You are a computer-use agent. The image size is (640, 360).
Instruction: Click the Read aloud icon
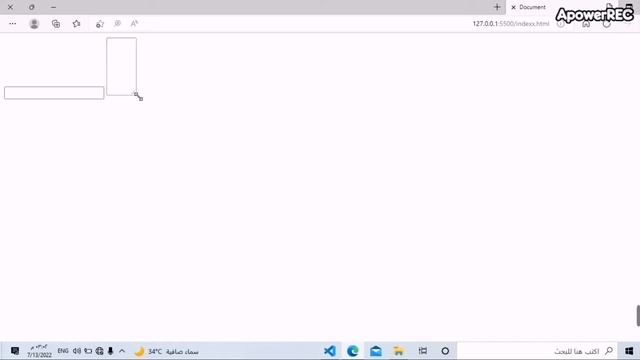(x=134, y=24)
